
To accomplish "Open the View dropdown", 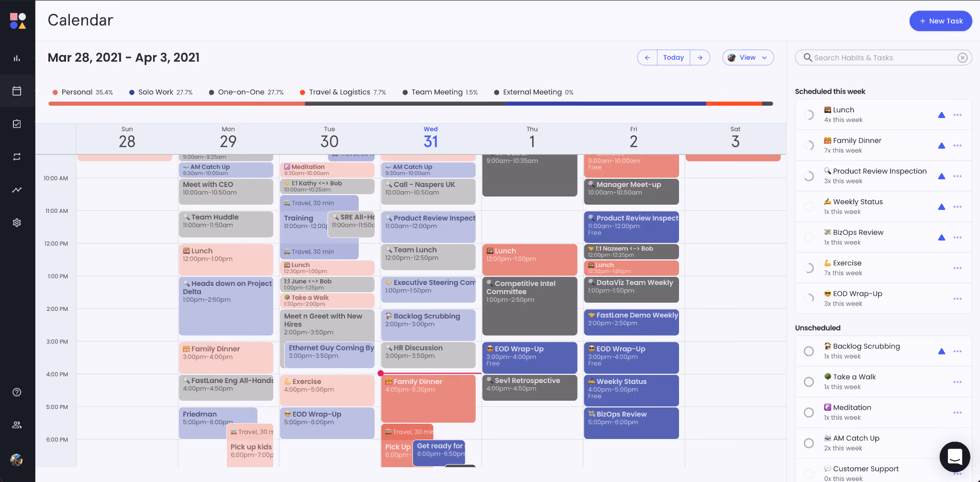I will click(748, 57).
